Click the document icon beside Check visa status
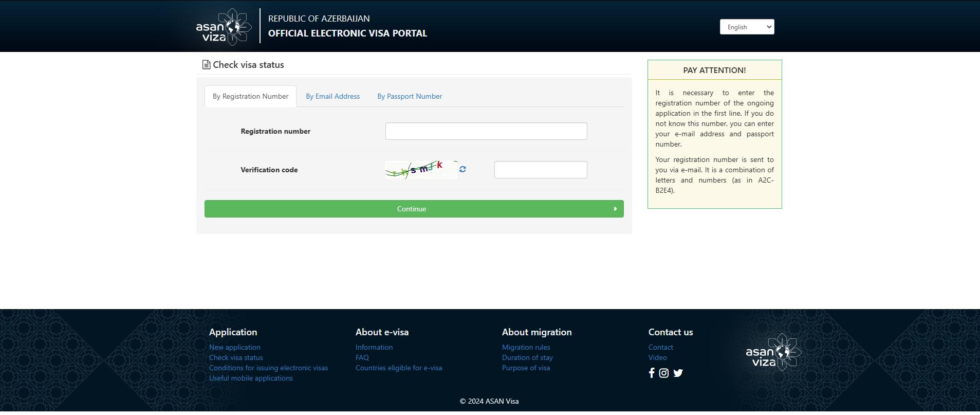The image size is (980, 415). (206, 65)
